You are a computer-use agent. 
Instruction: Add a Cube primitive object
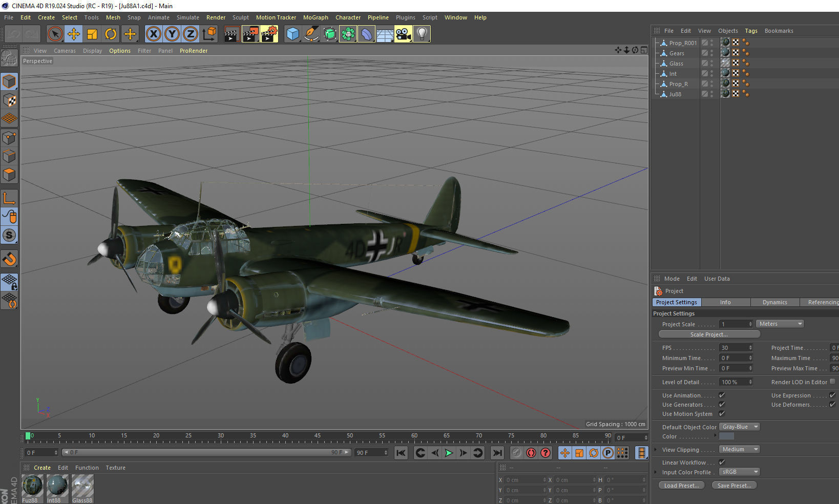pos(292,34)
